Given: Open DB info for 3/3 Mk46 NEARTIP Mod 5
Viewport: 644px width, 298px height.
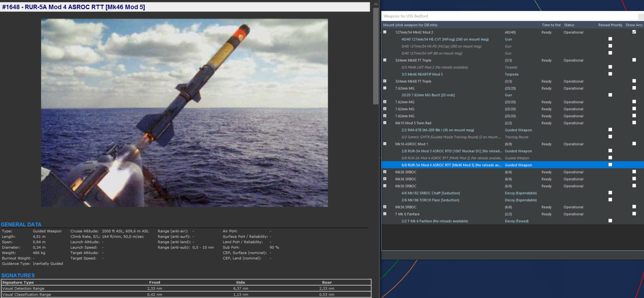Looking at the screenshot, I should coord(422,74).
